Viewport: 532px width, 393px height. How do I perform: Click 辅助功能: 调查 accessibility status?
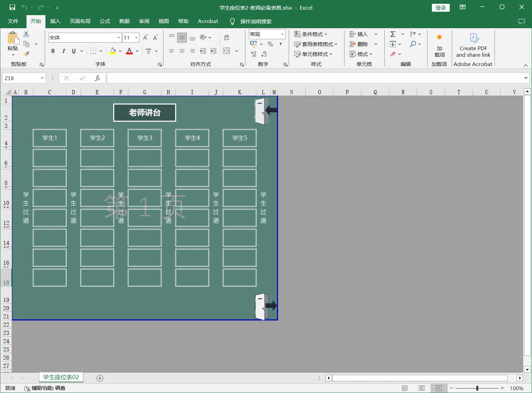(45, 388)
